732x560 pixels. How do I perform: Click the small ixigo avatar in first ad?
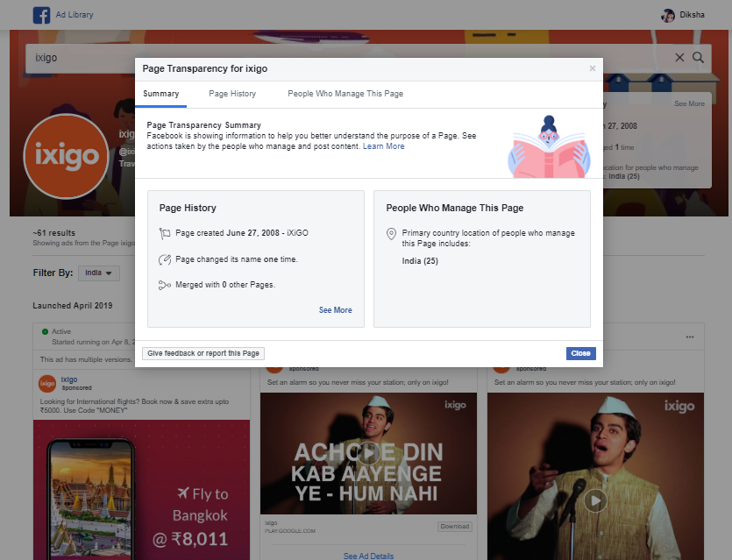(x=47, y=384)
